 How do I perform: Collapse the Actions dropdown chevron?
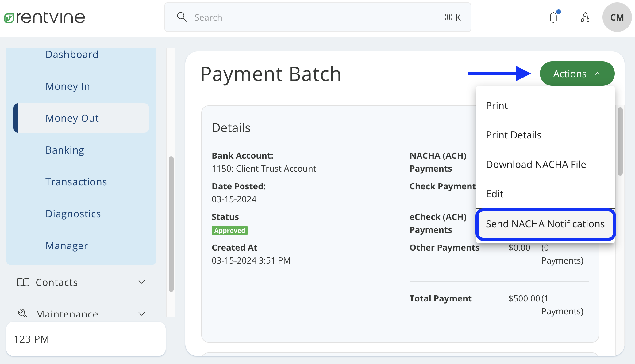597,74
